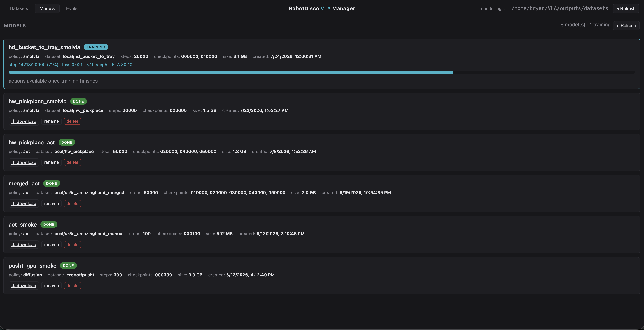Click the TRAINING status badge
The height and width of the screenshot is (330, 644).
pos(96,47)
